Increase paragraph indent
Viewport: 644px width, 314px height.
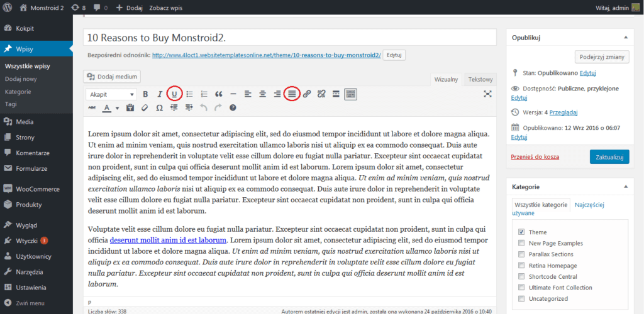pyautogui.click(x=189, y=108)
